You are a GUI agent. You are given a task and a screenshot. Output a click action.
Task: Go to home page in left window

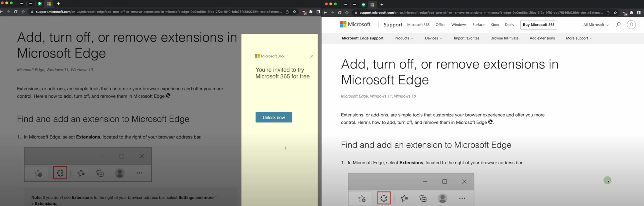pyautogui.click(x=23, y=12)
